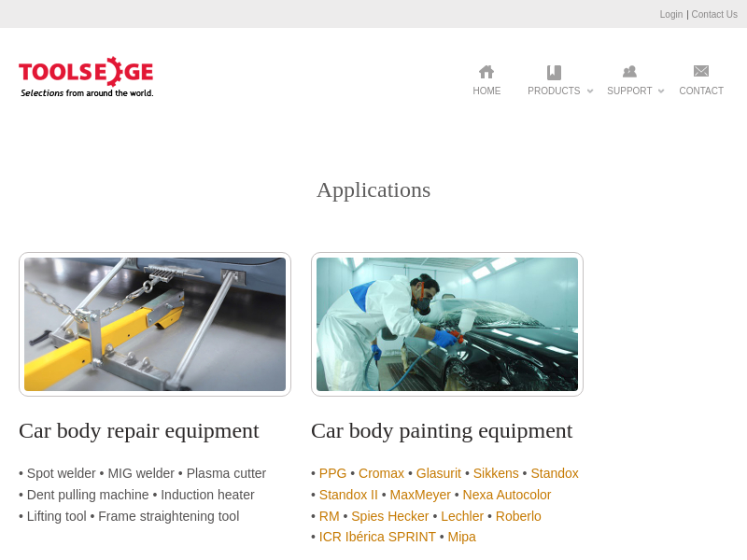Viewport: 747px width, 560px height.
Task: Expand the Support dropdown arrow
Action: coord(661,91)
